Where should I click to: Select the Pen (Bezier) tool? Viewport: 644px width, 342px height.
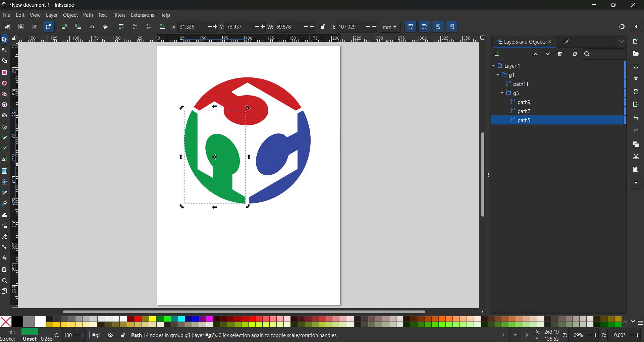pos(4,127)
